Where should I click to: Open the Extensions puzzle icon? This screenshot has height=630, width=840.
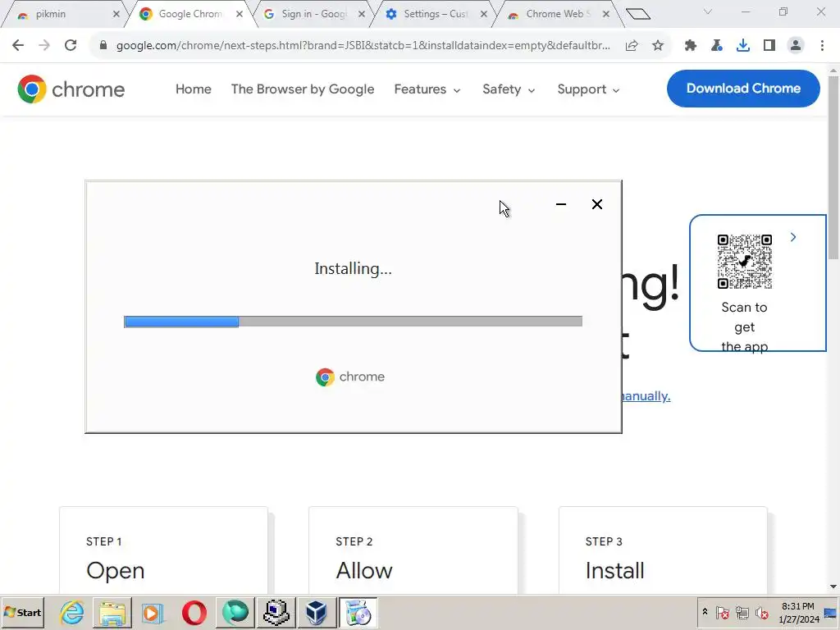[x=691, y=46]
